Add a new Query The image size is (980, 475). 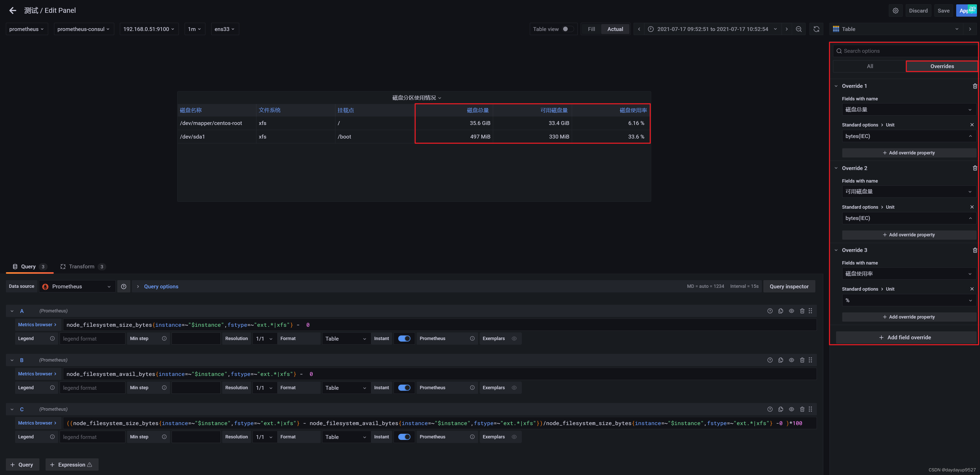coord(22,465)
